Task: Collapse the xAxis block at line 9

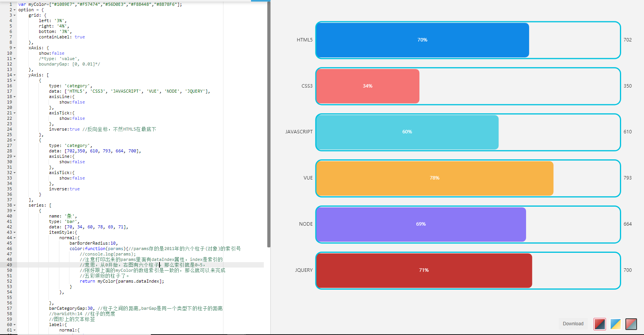Action: [x=15, y=48]
